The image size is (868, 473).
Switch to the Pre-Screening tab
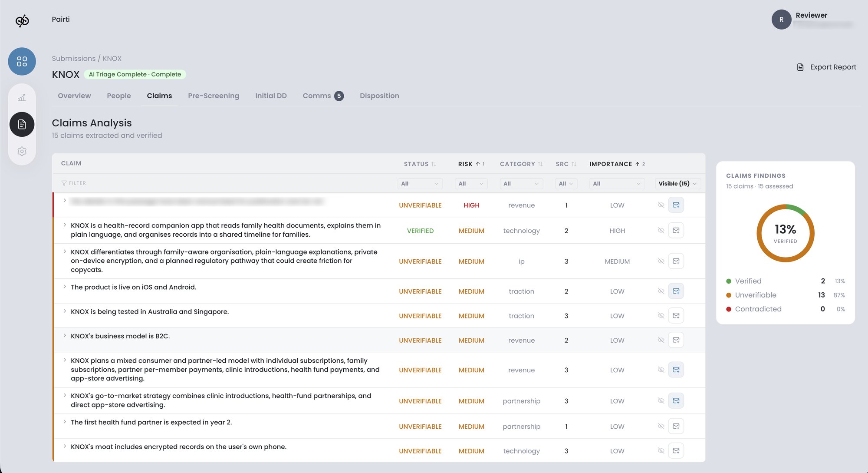click(x=214, y=96)
